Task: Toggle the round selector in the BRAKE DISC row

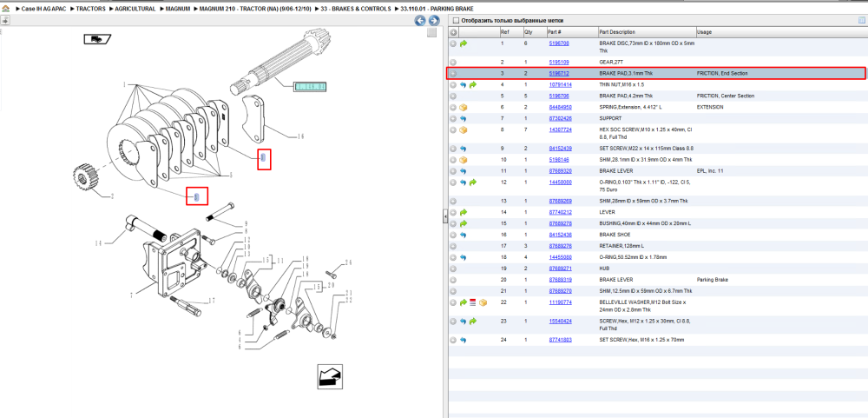Action: click(453, 43)
